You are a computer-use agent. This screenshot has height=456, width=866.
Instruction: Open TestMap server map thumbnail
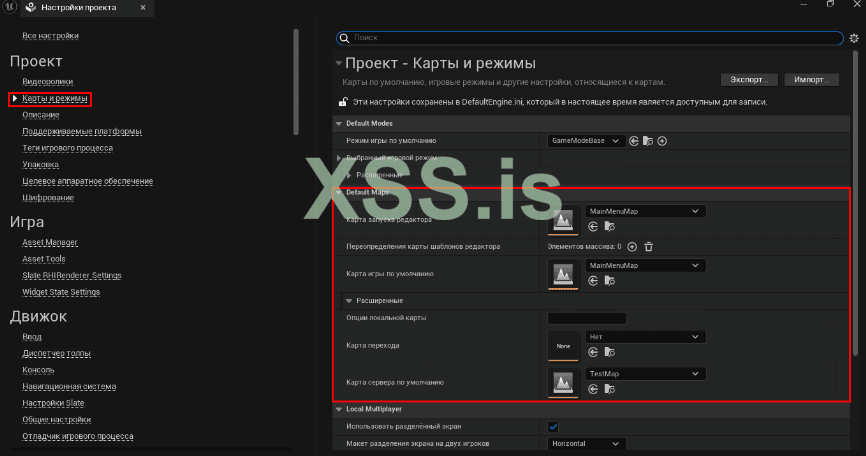coord(563,383)
